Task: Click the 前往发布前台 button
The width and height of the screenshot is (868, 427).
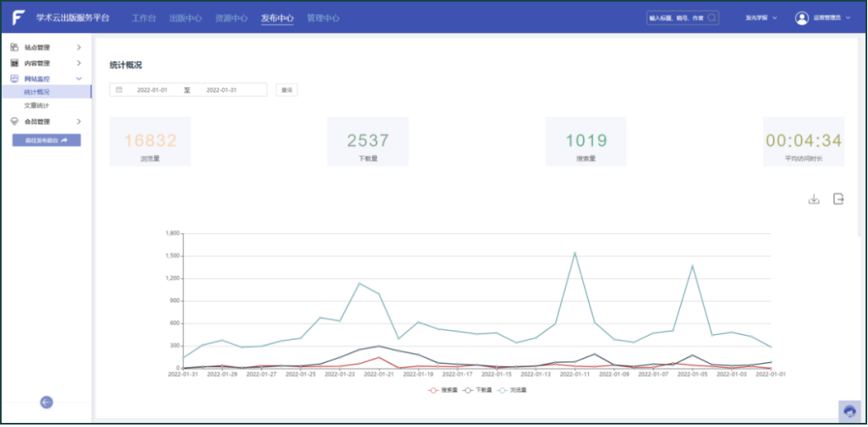Action: click(46, 140)
